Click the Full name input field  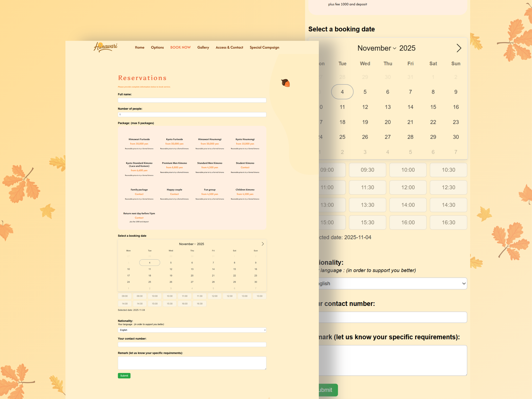[192, 100]
